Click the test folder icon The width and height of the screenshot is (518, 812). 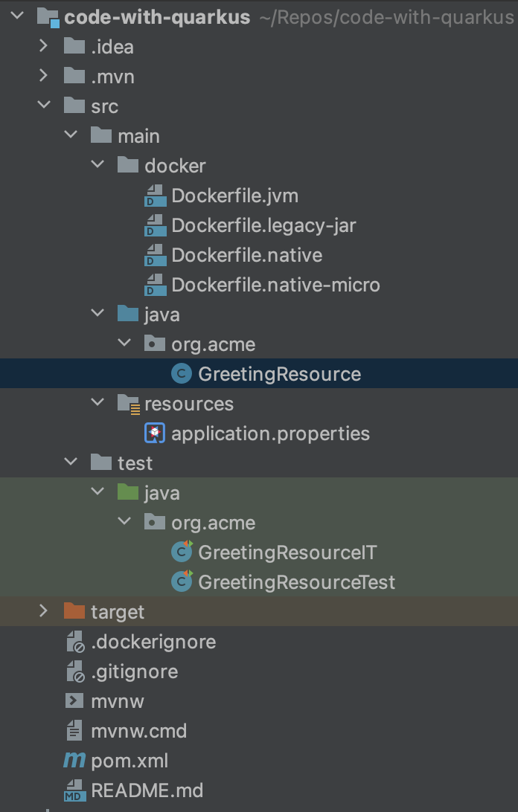101,462
